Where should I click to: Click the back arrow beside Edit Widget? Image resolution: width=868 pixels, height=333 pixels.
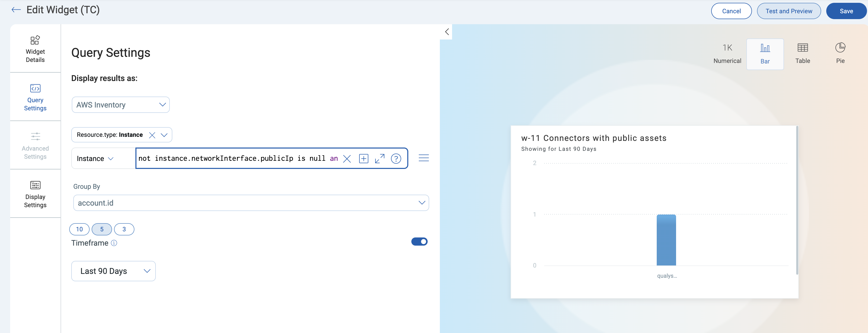pyautogui.click(x=16, y=10)
